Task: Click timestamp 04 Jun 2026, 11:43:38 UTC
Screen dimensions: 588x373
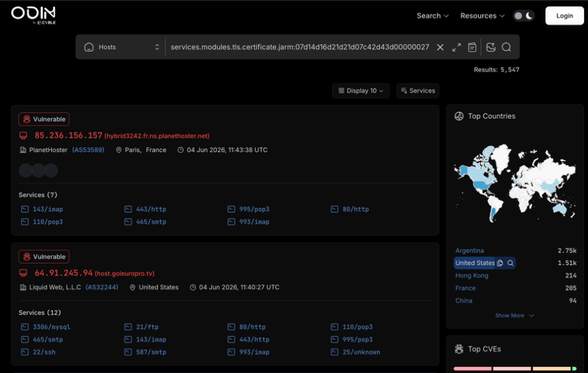Action: 227,150
